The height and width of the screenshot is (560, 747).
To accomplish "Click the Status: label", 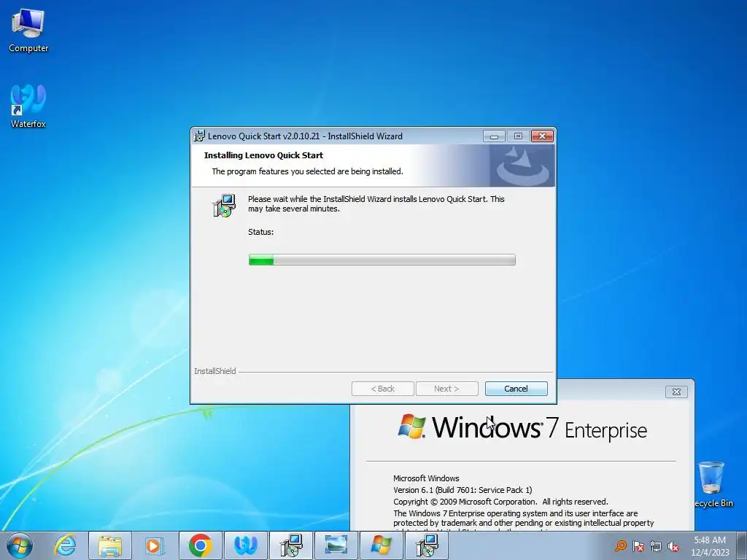I will 260,232.
